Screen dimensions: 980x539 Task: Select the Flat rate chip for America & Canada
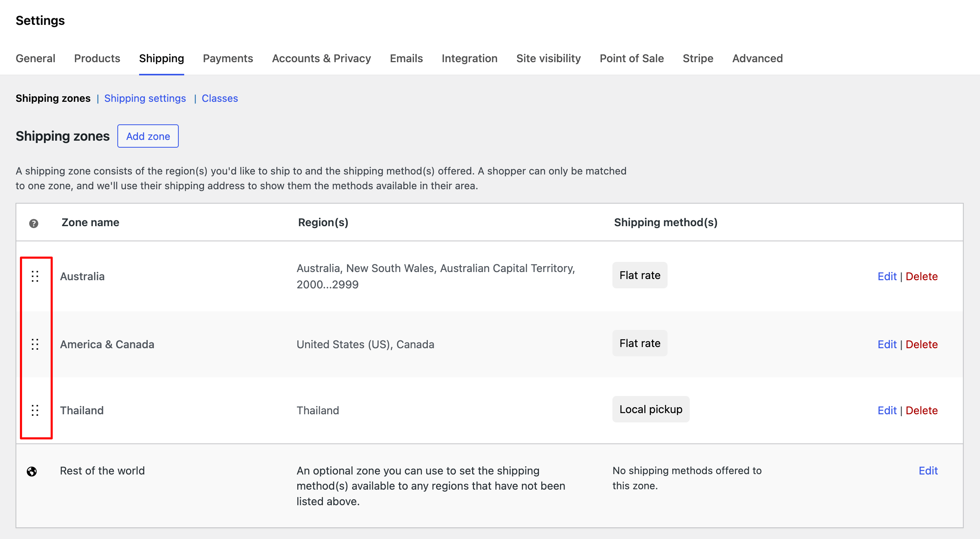[639, 343]
